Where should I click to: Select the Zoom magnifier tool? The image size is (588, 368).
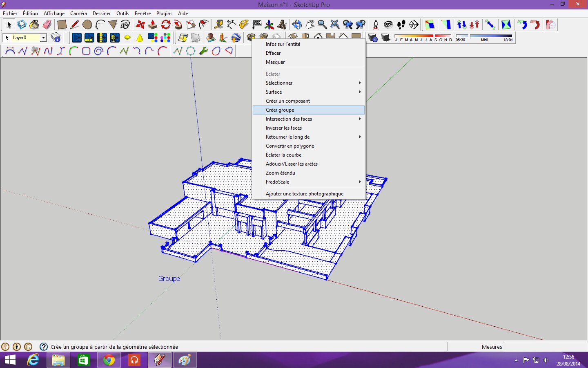pos(323,25)
